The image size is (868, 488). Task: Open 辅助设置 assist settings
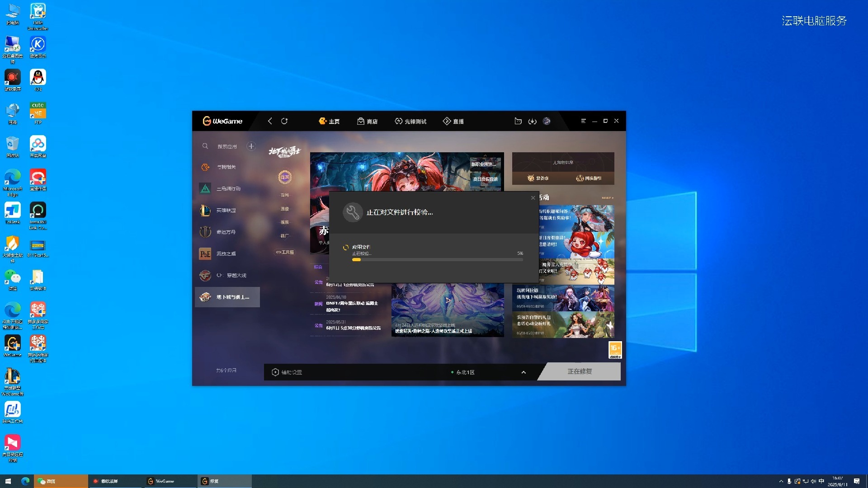point(287,372)
